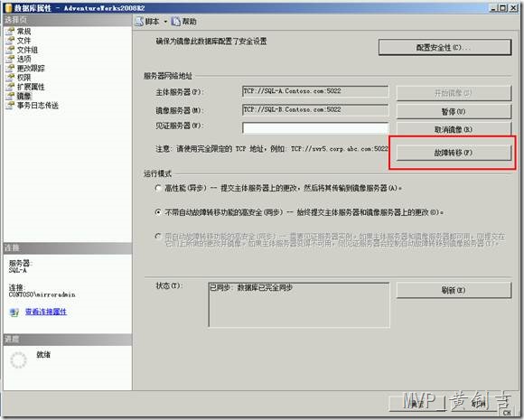Click the progress spinner in 进度 panel

click(x=18, y=359)
